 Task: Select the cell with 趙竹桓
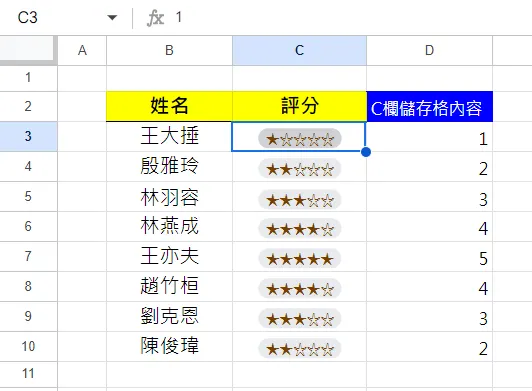point(169,286)
